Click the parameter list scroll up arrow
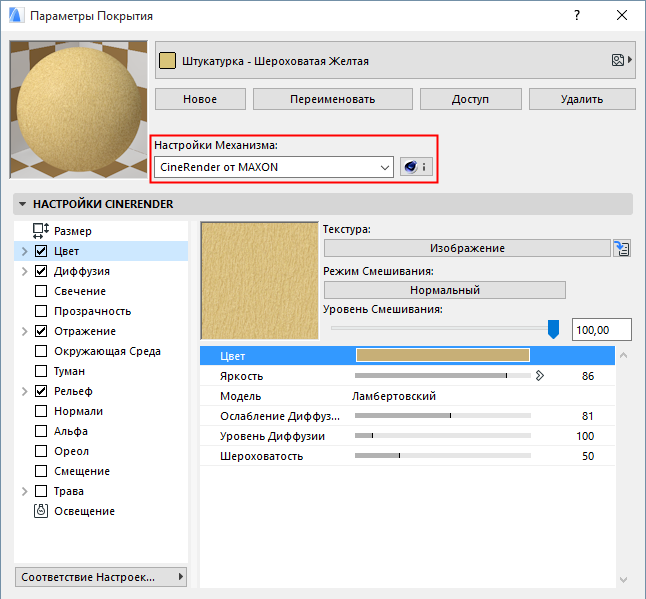646x599 pixels. pyautogui.click(x=624, y=355)
